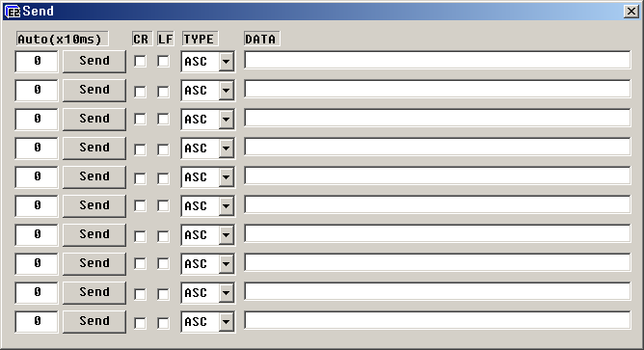Focus the DATA text field in row 10
The height and width of the screenshot is (350, 644).
tap(438, 320)
